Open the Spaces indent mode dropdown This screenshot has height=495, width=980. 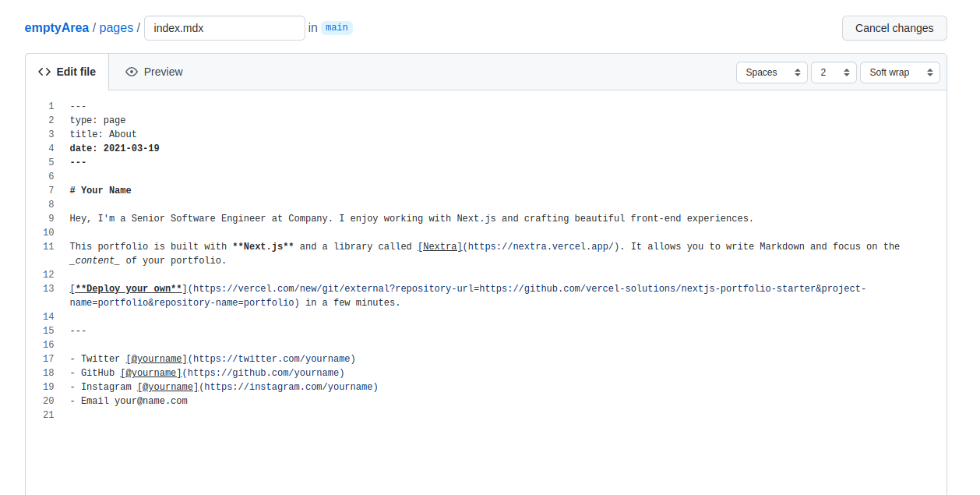pyautogui.click(x=771, y=72)
